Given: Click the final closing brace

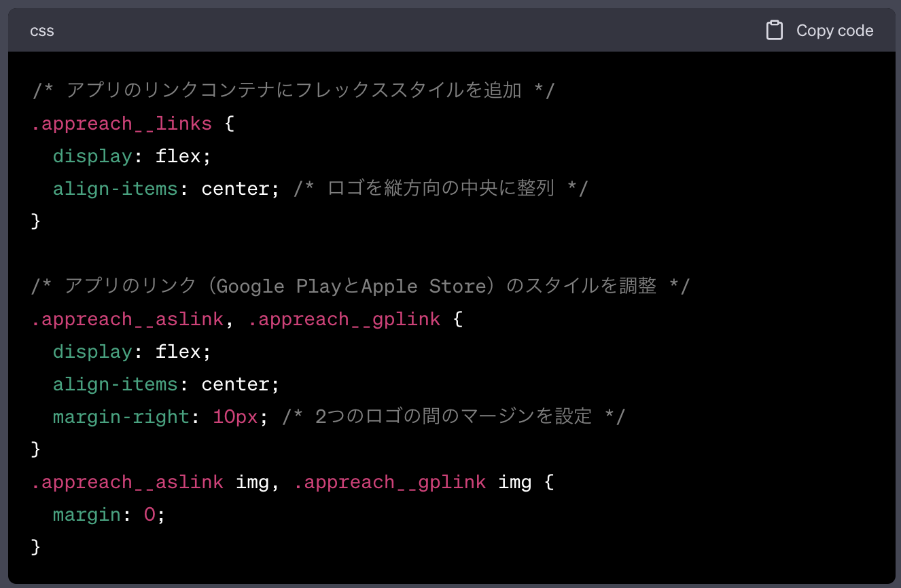Looking at the screenshot, I should coord(35,547).
